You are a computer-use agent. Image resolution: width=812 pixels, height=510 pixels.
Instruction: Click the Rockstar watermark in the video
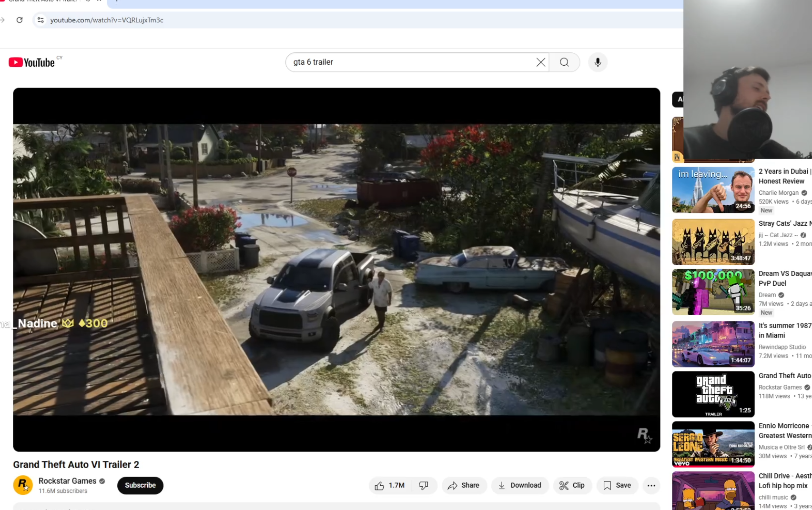pyautogui.click(x=644, y=435)
